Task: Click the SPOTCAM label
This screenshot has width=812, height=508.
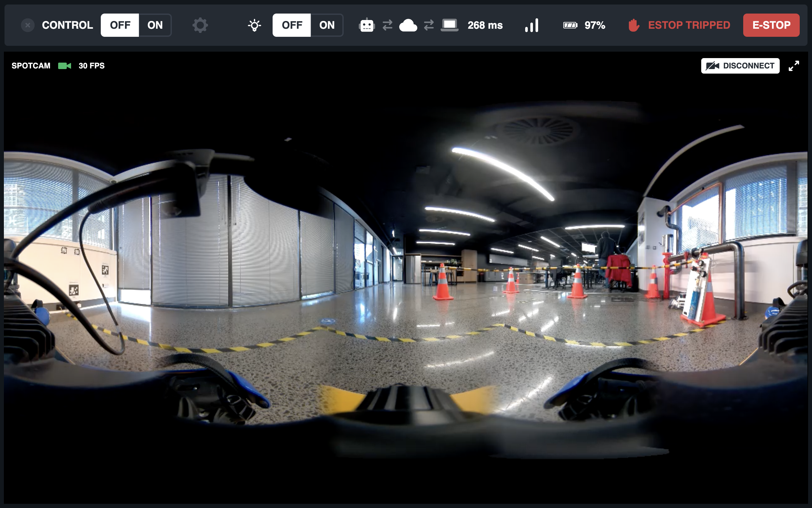Action: (x=31, y=66)
